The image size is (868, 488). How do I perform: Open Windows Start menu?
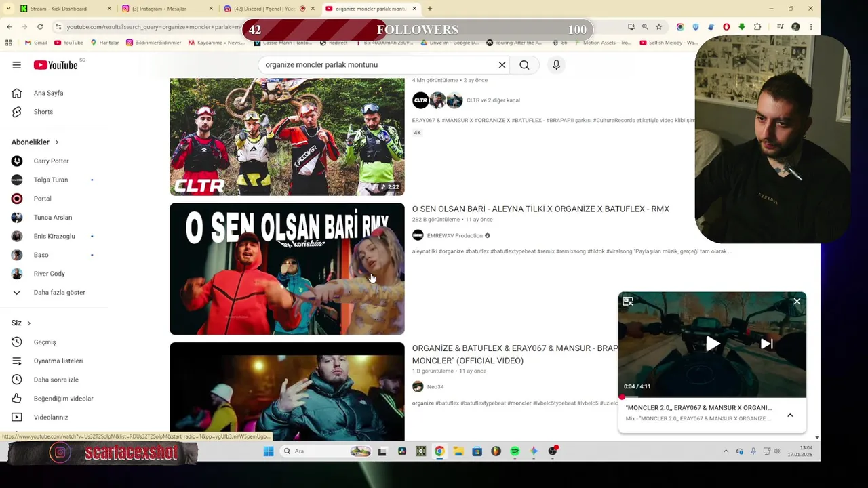pos(269,451)
